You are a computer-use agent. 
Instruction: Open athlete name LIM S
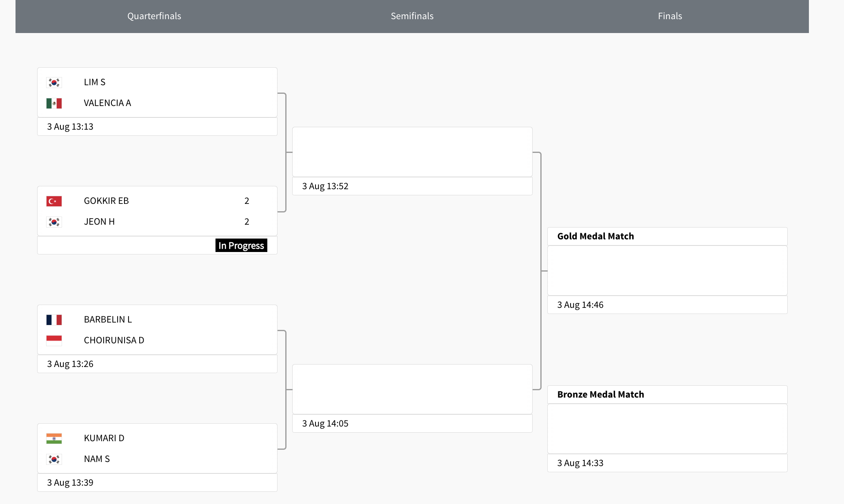(95, 82)
